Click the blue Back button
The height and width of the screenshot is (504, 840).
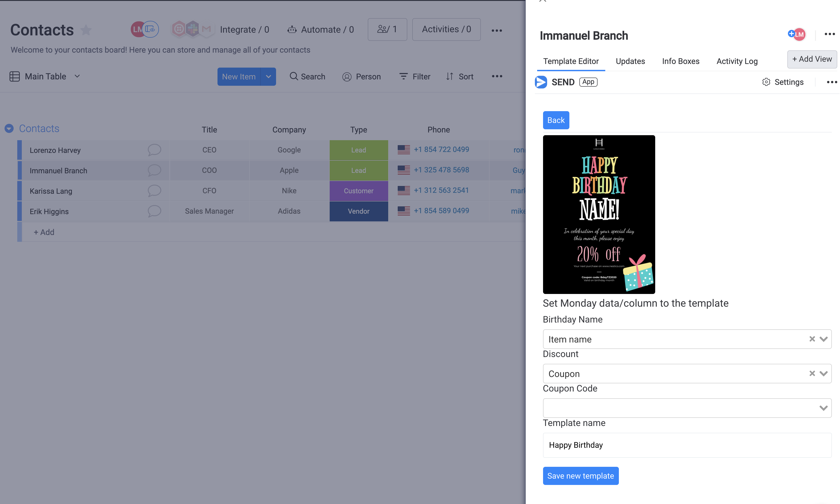pos(556,120)
